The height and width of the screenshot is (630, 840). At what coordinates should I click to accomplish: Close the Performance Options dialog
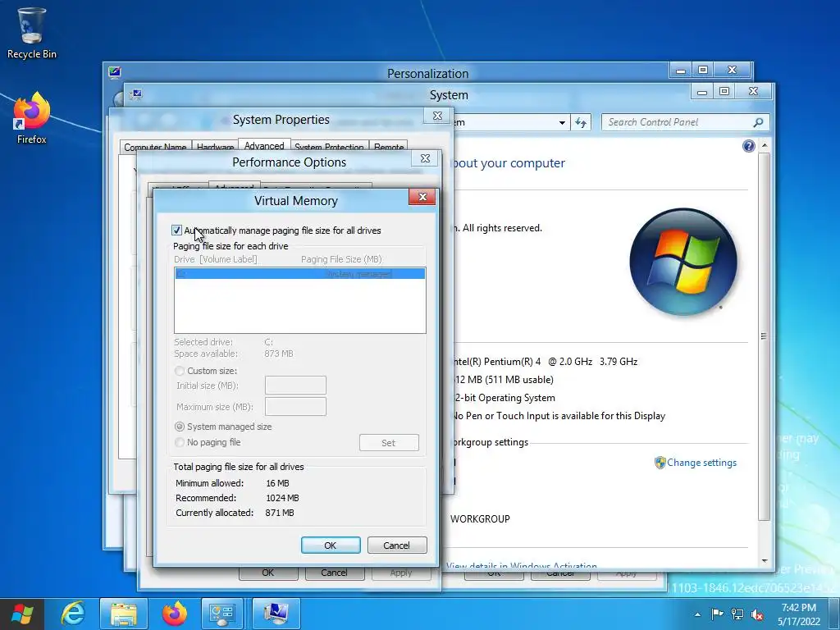pos(425,158)
